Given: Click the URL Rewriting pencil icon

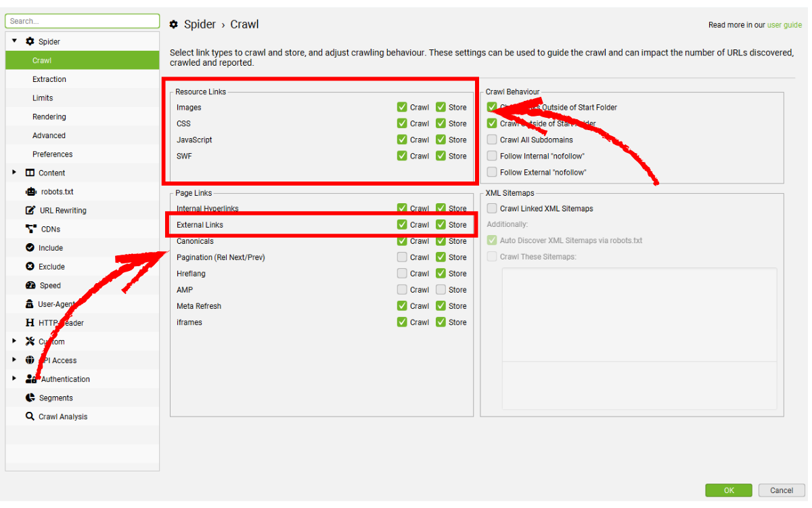Looking at the screenshot, I should pyautogui.click(x=30, y=211).
